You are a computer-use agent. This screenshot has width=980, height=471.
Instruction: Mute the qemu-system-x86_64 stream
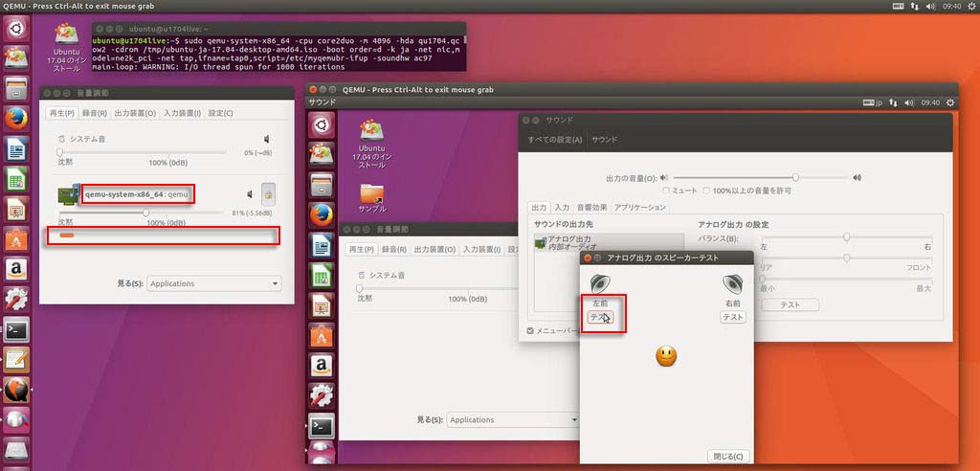pyautogui.click(x=250, y=194)
